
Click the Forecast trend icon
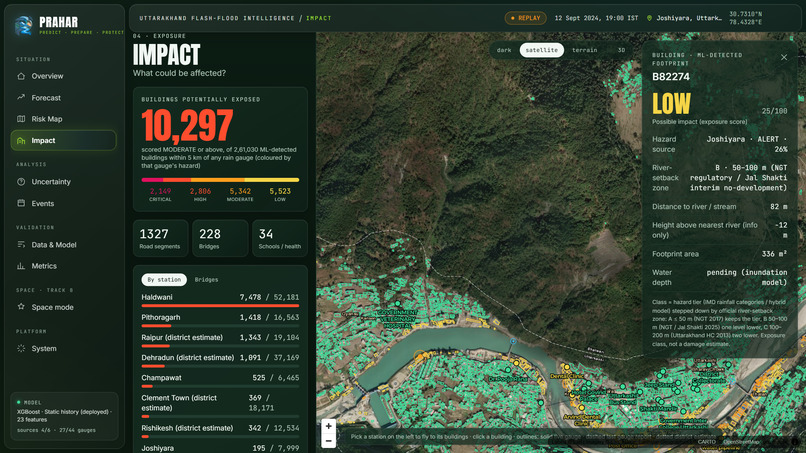(x=21, y=97)
